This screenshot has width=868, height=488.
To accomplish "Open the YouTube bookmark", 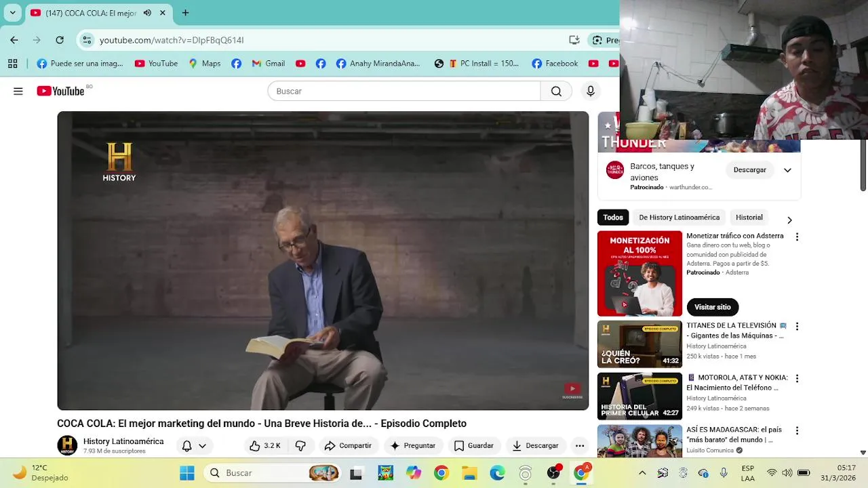I will [156, 63].
